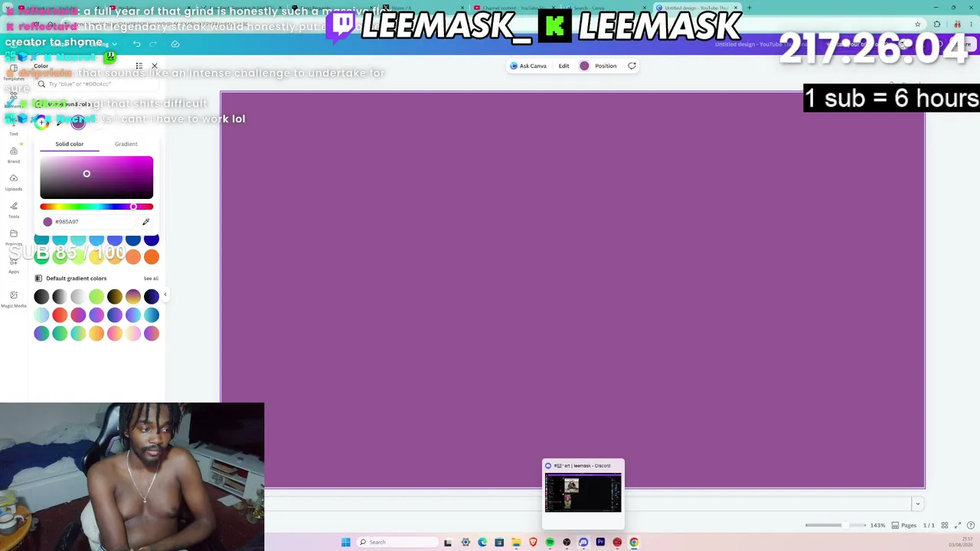Open Settings from the taskbar
980x551 pixels.
click(x=465, y=543)
